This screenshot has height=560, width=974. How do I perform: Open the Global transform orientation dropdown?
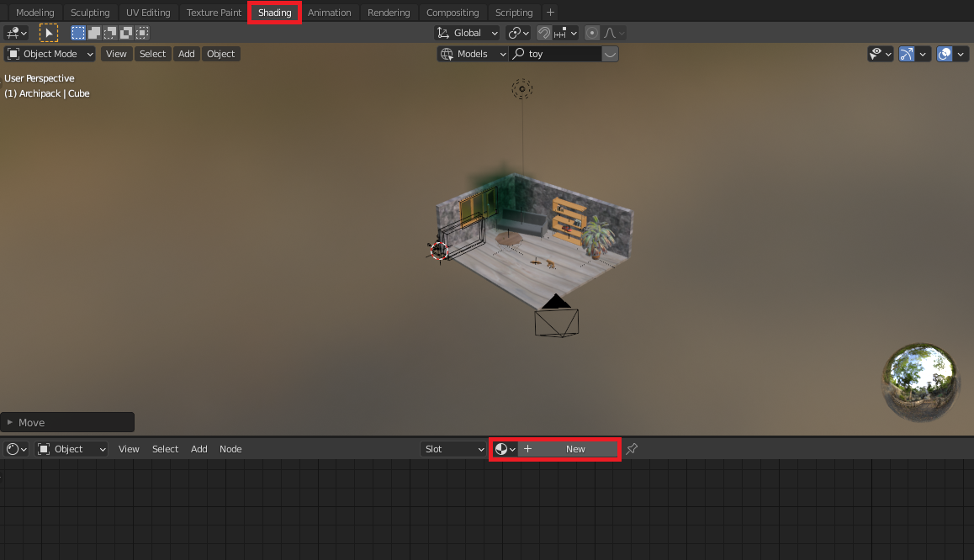tap(467, 33)
